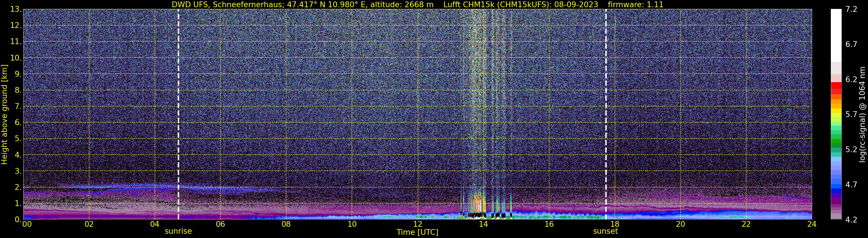Click the colorbar tick label '5.7'

(x=851, y=115)
